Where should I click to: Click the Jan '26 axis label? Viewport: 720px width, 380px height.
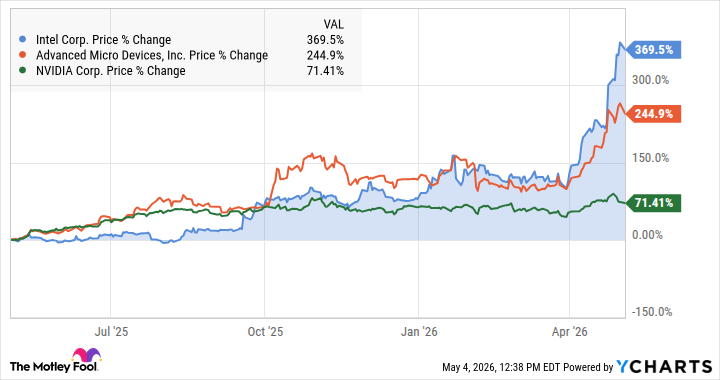pyautogui.click(x=419, y=331)
